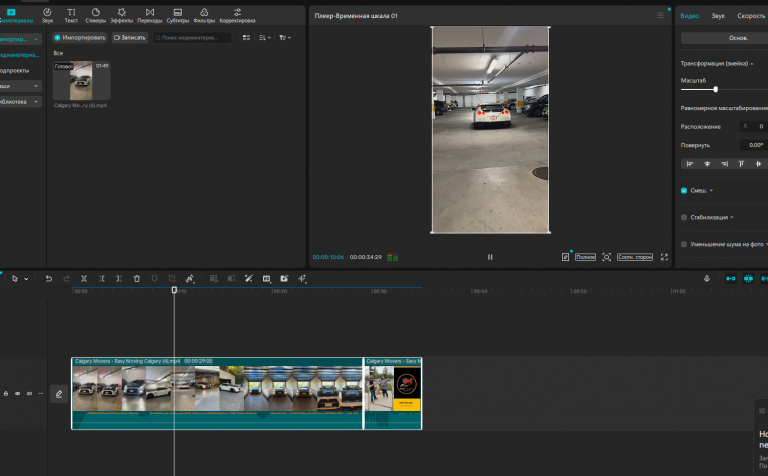768x476 pixels.
Task: Open the Фильтры filters tab
Action: tap(204, 15)
